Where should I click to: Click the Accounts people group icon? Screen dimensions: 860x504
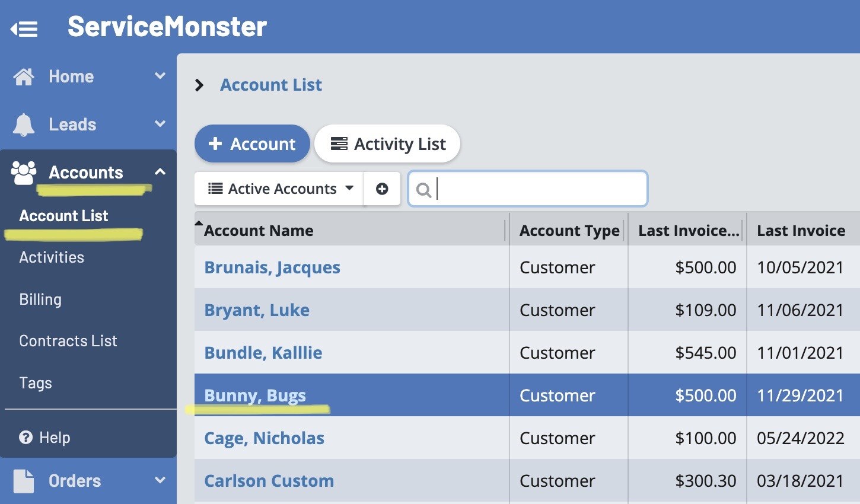coord(24,173)
